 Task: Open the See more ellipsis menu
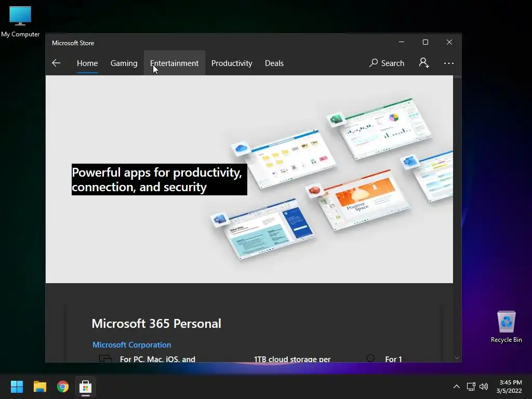[448, 63]
